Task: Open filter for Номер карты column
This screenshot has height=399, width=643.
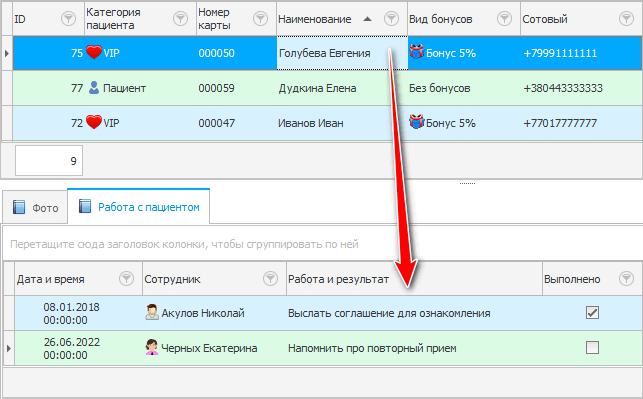Action: pyautogui.click(x=260, y=18)
